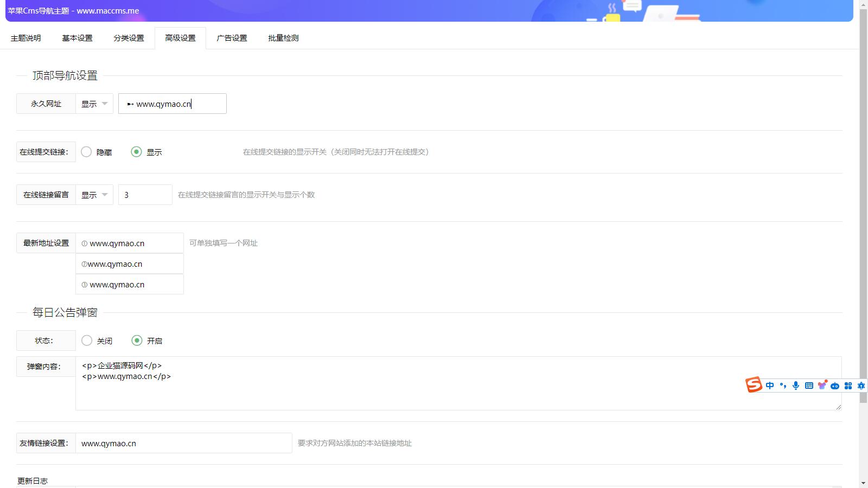Viewport: 868px width, 488px height.
Task: Activate the voice input microphone icon
Action: (x=796, y=386)
